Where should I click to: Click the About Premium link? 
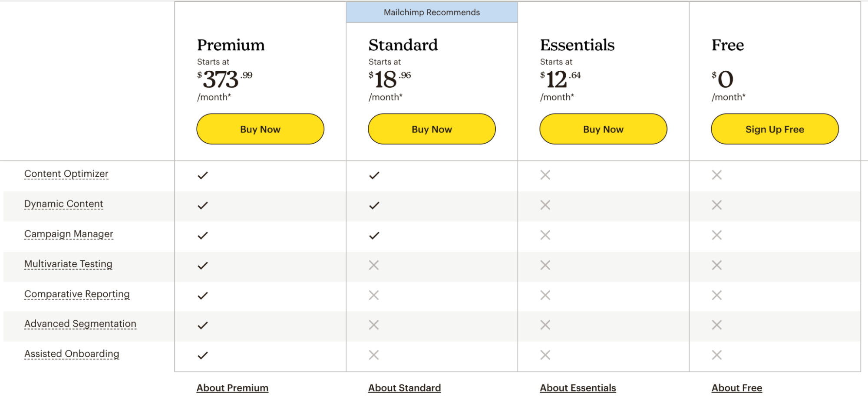tap(232, 388)
